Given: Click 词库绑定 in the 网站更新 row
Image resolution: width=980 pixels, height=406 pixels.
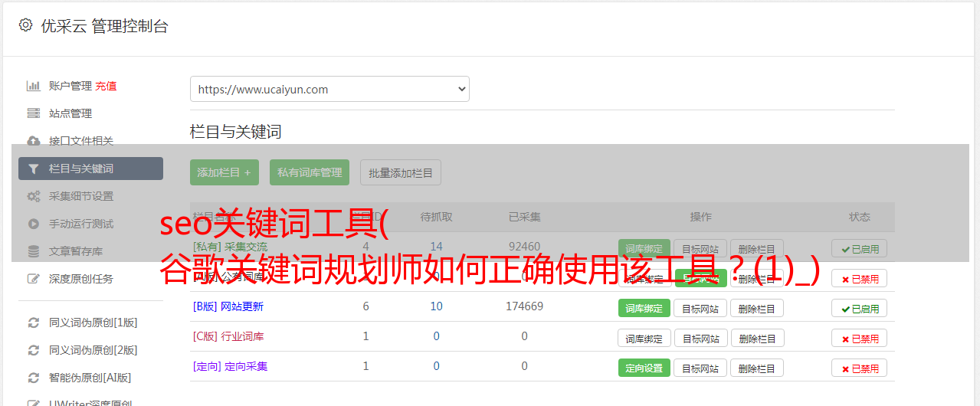Looking at the screenshot, I should pyautogui.click(x=644, y=308).
